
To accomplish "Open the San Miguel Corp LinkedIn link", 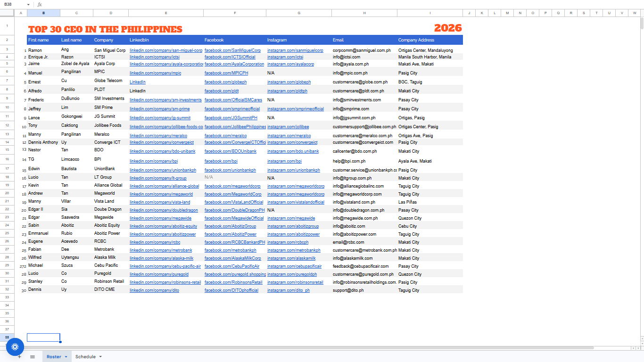I will point(166,50).
